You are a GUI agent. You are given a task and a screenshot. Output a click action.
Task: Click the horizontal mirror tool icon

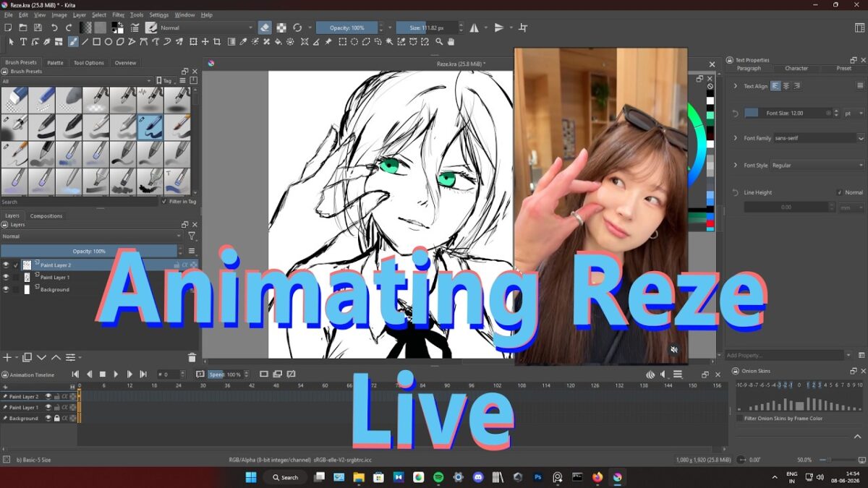(474, 27)
